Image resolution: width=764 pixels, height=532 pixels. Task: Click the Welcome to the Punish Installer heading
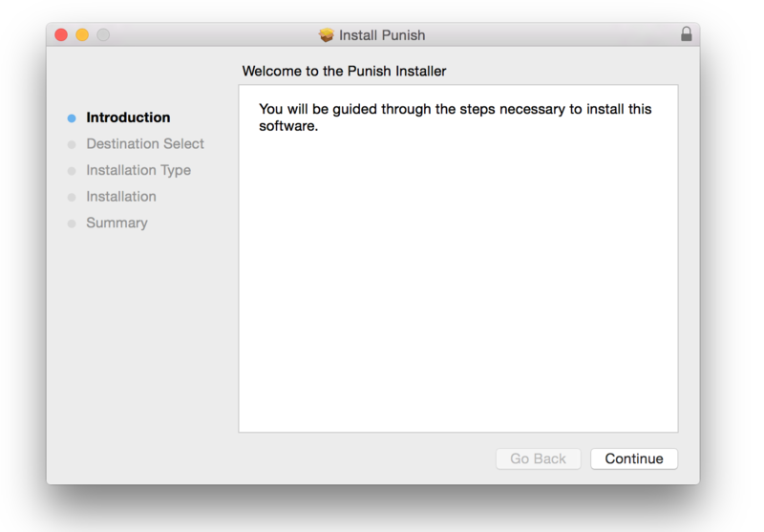point(344,71)
